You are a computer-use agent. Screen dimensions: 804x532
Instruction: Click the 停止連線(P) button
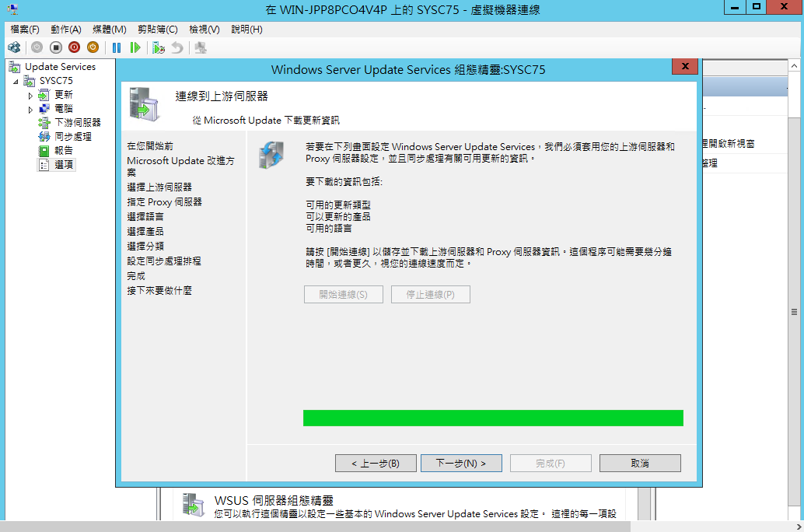(431, 295)
